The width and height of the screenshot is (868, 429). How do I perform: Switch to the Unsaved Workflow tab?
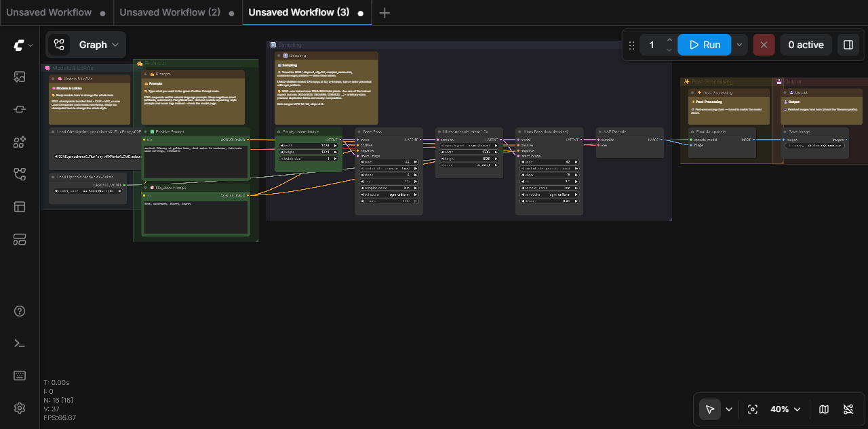click(49, 13)
